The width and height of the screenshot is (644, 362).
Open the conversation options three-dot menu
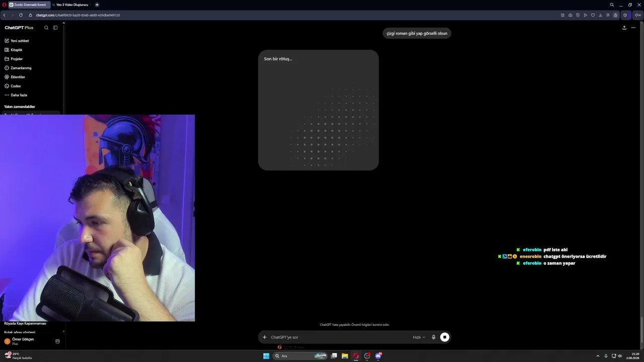(633, 28)
